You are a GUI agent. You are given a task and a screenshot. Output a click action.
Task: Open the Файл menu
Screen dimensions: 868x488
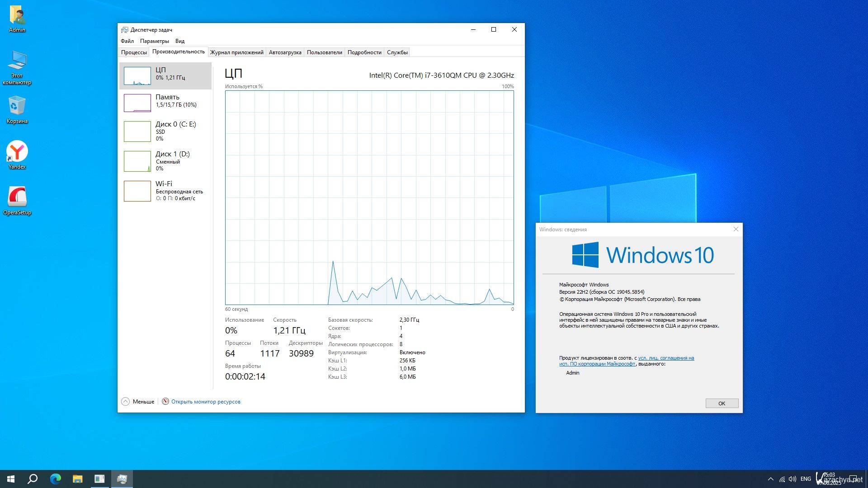point(127,41)
